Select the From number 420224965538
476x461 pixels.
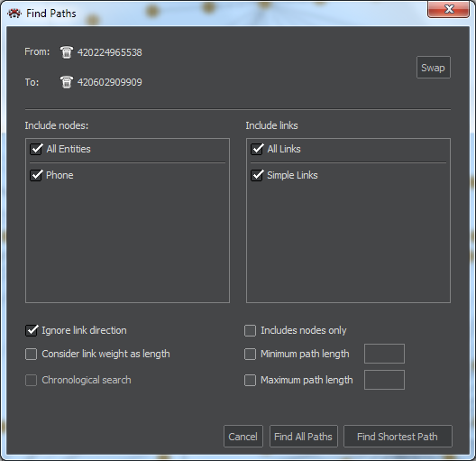110,52
